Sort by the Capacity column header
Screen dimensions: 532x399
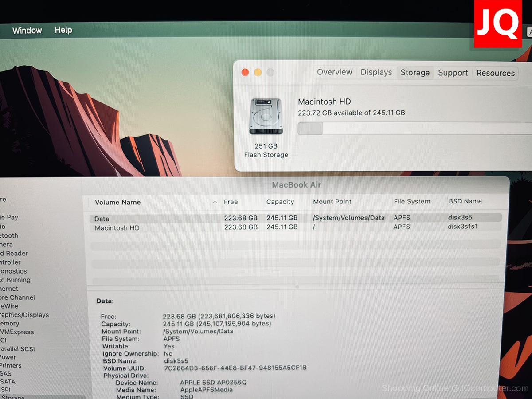coord(280,202)
